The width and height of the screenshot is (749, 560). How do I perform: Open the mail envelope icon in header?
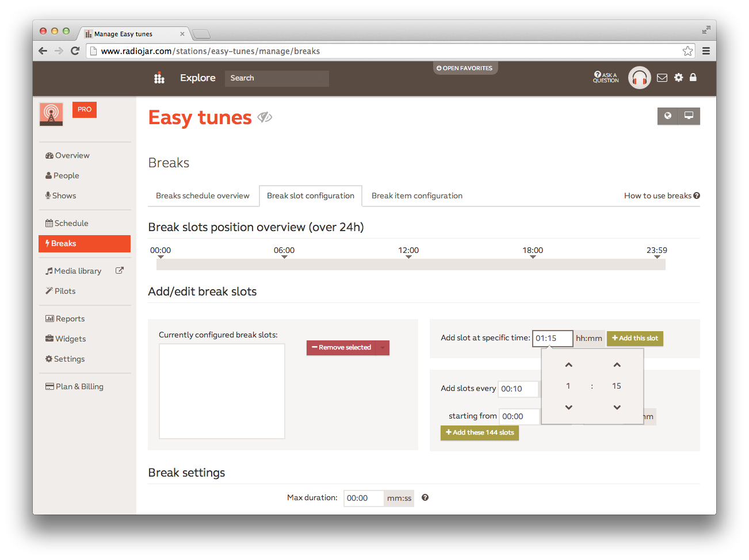coord(662,78)
